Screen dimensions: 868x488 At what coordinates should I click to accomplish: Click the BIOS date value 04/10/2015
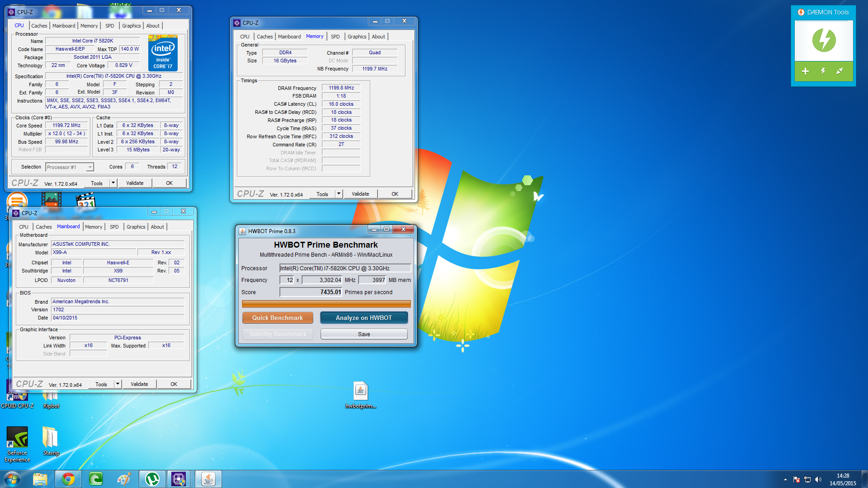point(118,318)
